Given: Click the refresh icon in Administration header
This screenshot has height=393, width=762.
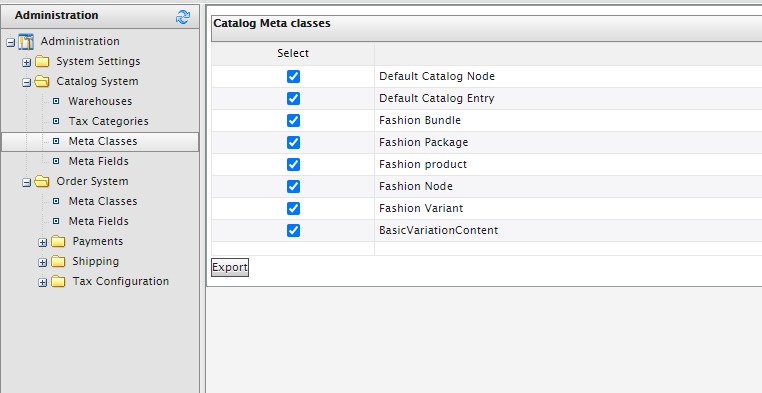Looking at the screenshot, I should click(x=183, y=17).
